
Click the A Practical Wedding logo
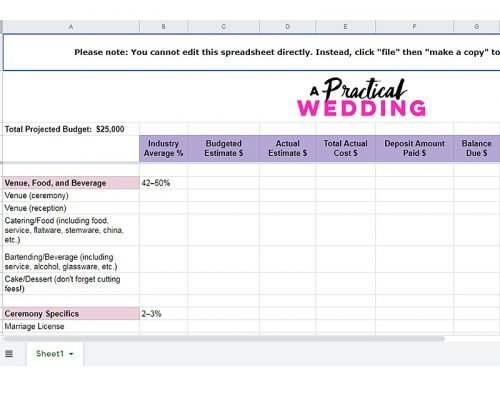362,97
